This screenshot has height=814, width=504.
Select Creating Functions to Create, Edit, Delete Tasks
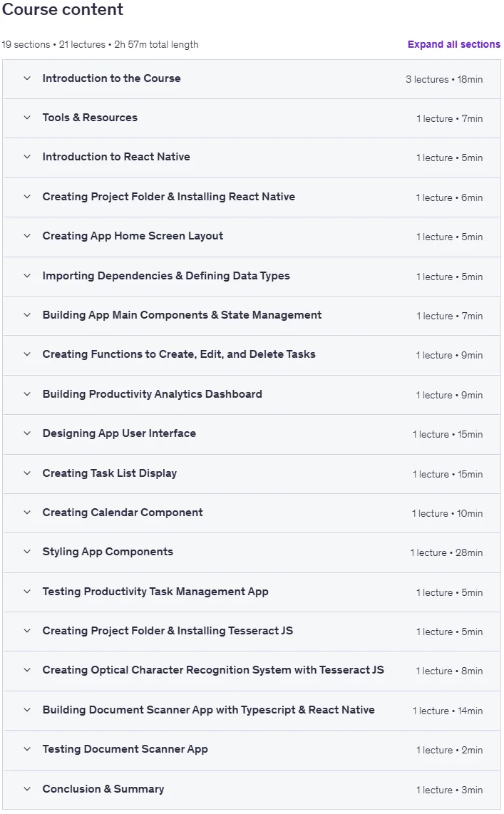point(179,354)
